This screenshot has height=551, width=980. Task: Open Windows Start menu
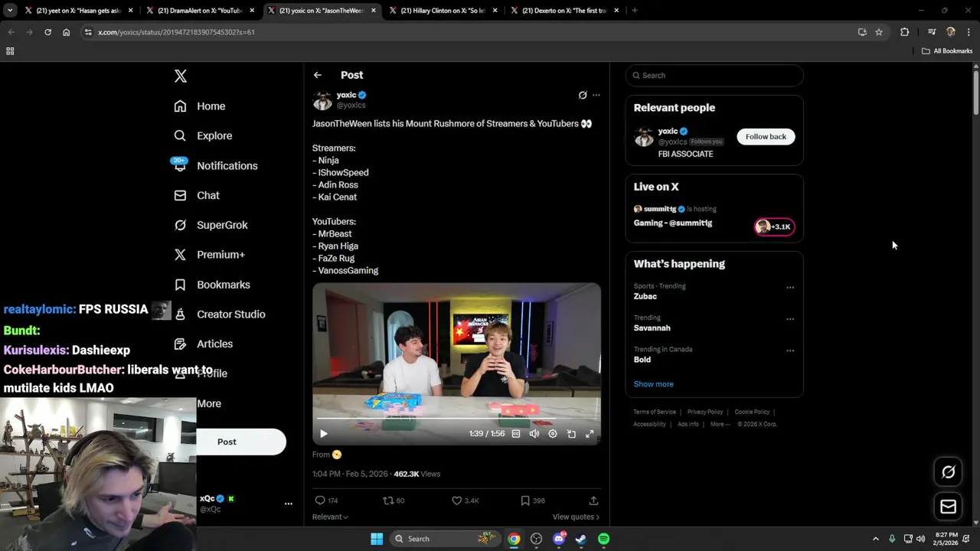377,539
